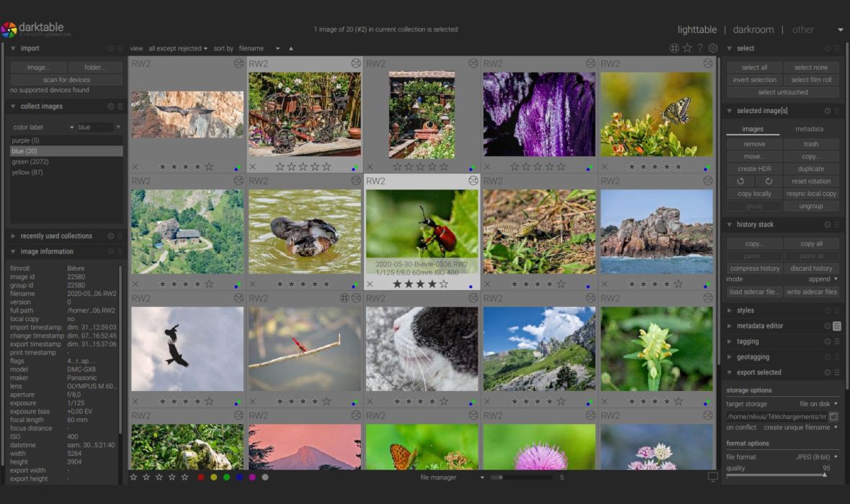Rotate selected images counter-clockwise
The image size is (850, 504).
coord(741,181)
